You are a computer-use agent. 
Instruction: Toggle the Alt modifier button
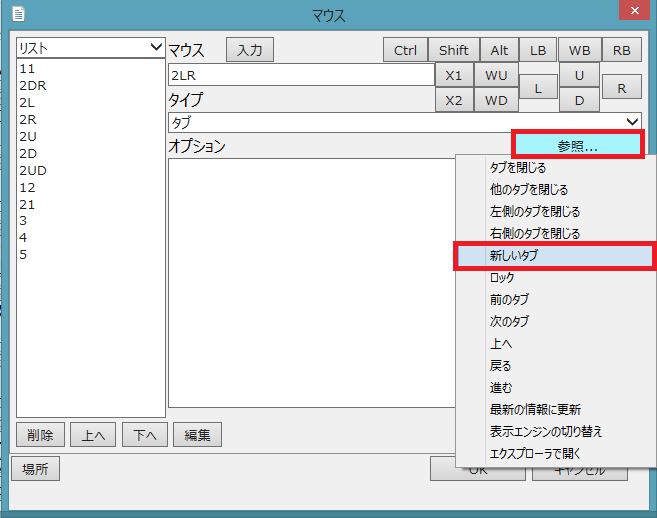point(498,50)
